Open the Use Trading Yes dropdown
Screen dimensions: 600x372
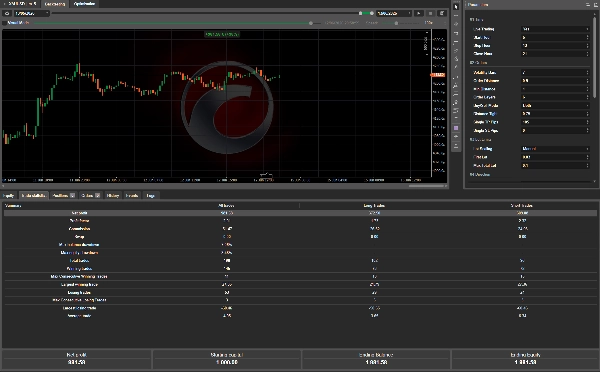[x=555, y=29]
